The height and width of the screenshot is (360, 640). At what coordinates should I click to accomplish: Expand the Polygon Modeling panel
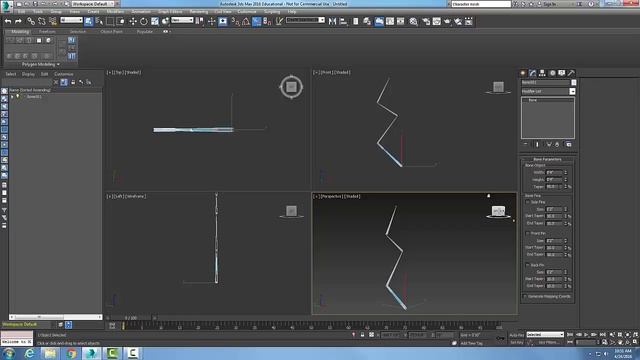point(40,64)
